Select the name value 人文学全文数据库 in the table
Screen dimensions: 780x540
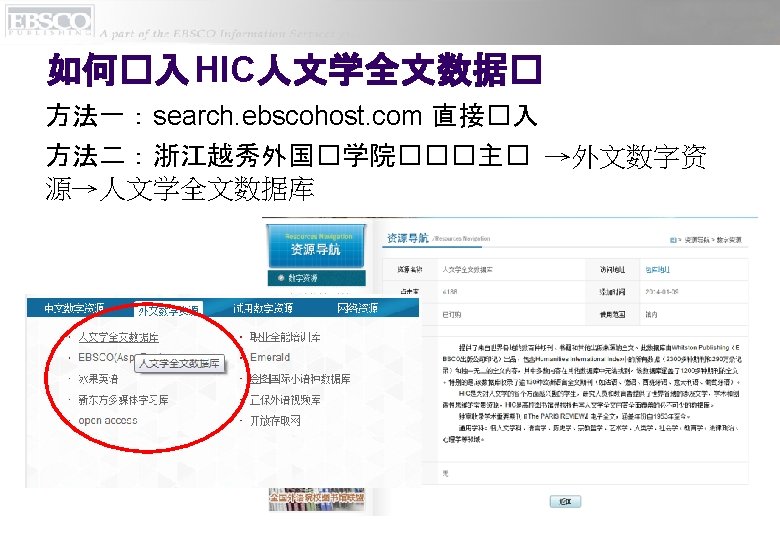pos(468,270)
